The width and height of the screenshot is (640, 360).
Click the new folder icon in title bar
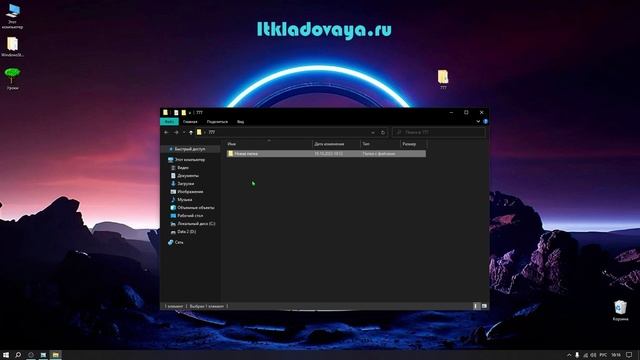coord(184,113)
